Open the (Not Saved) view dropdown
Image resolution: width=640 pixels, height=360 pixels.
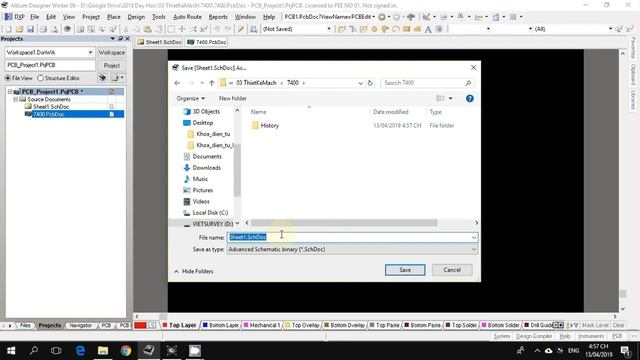click(x=329, y=29)
